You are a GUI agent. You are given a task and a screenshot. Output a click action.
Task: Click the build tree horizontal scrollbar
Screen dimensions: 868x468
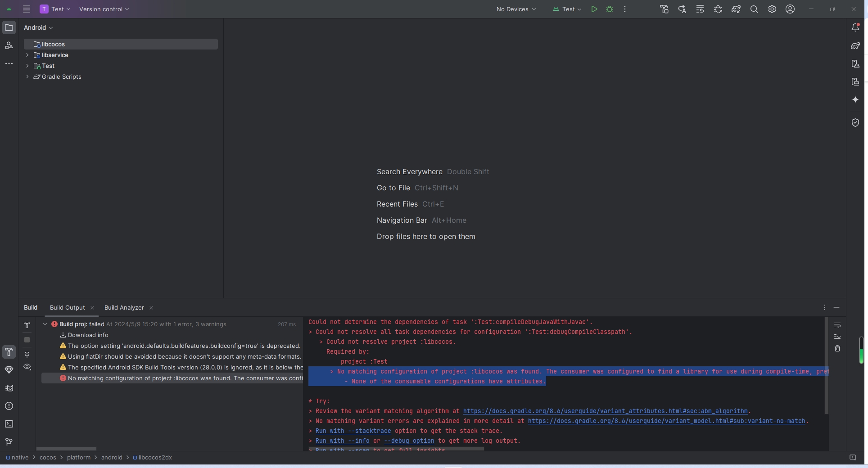pyautogui.click(x=66, y=449)
